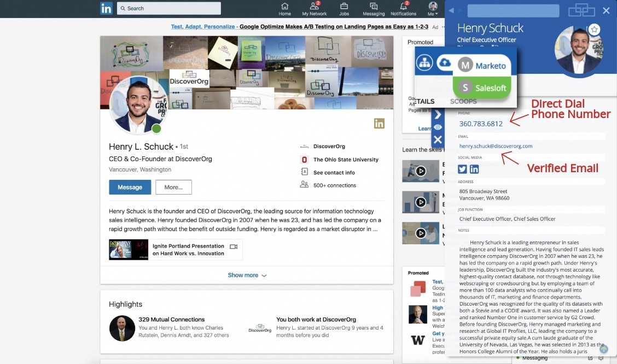Expand panel using side chevron arrow
Screen dimensions: 617x364
coord(438,115)
